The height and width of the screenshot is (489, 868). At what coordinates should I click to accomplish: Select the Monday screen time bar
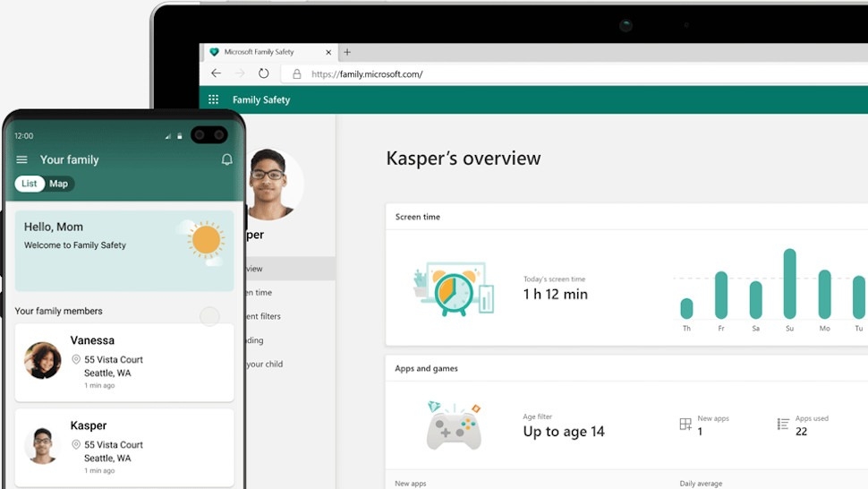point(824,294)
